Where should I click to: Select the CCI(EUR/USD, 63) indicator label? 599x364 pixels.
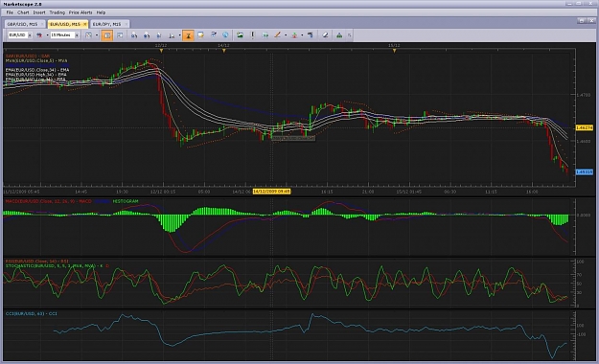[x=32, y=313]
